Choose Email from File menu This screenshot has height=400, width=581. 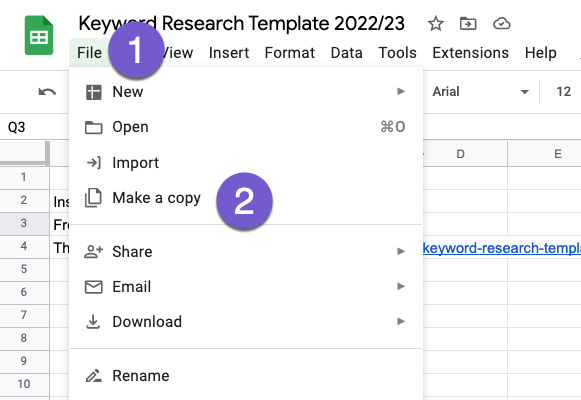(x=246, y=286)
